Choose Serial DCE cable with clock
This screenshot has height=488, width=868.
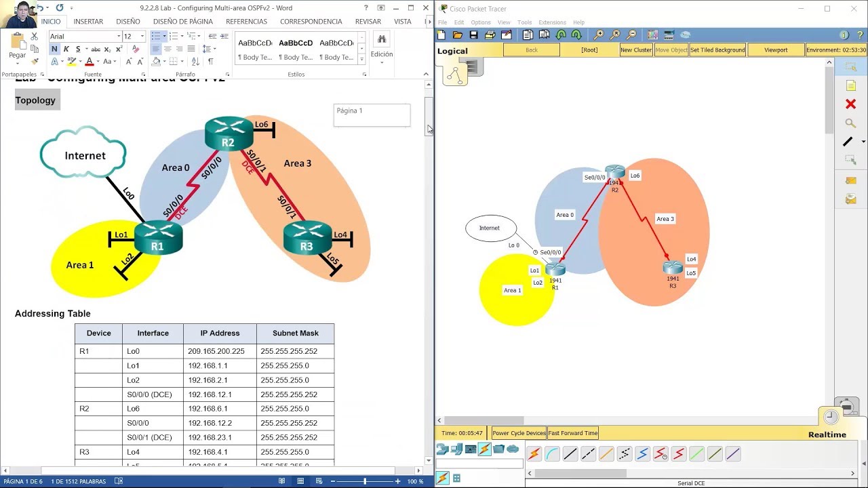tap(660, 454)
